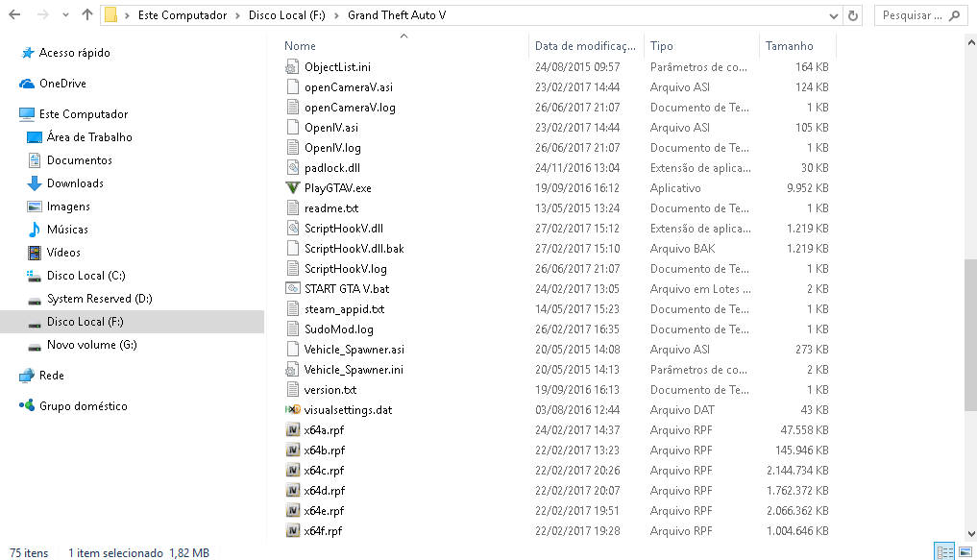977x560 pixels.
Task: Click the Forward navigation arrow
Action: pos(42,15)
